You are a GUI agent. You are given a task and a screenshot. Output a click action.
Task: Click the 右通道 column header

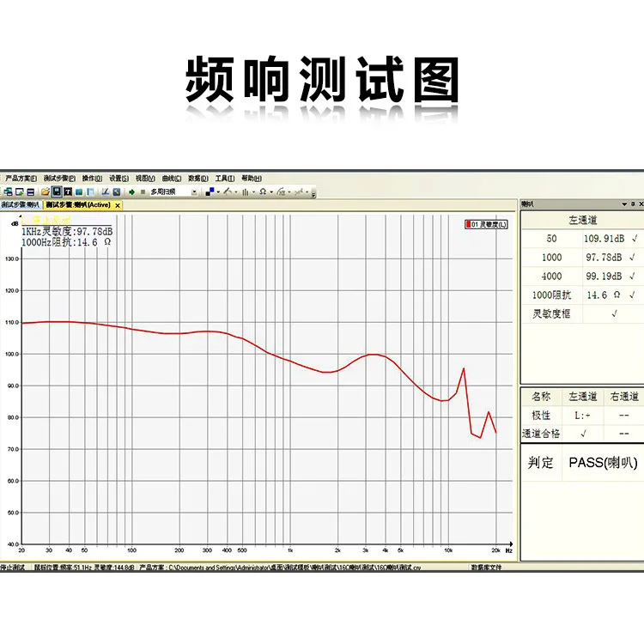tap(624, 397)
